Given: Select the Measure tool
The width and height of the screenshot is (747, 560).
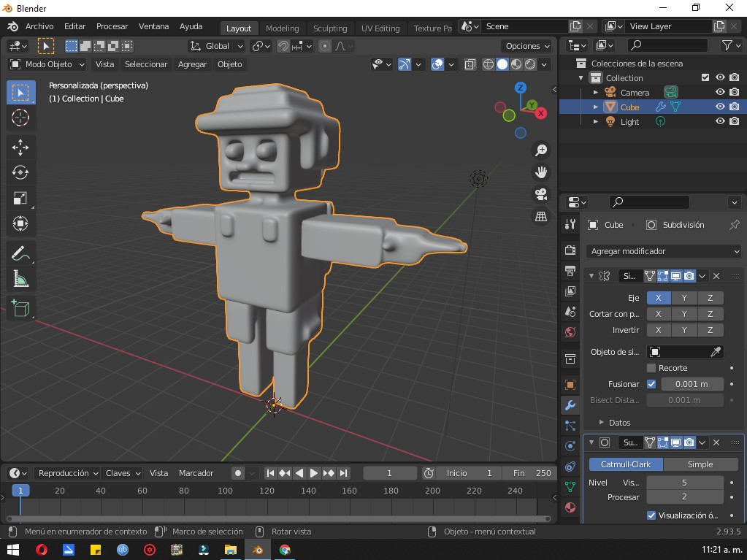Looking at the screenshot, I should 20,278.
